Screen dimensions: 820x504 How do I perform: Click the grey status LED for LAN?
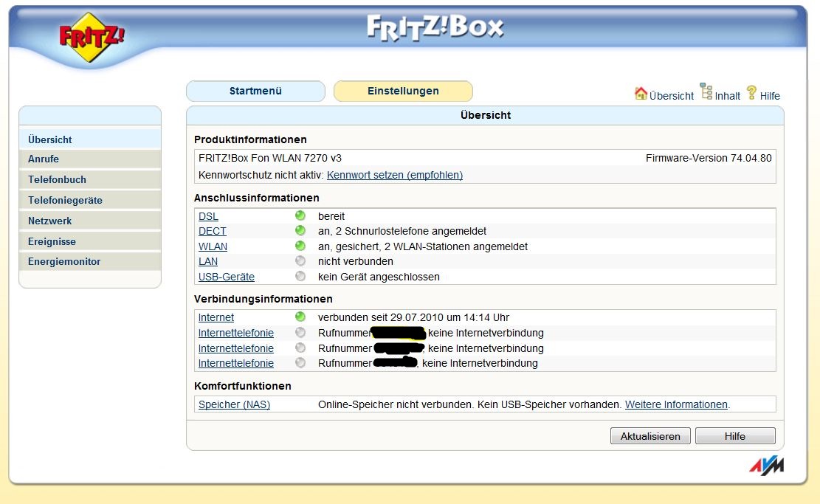point(300,261)
